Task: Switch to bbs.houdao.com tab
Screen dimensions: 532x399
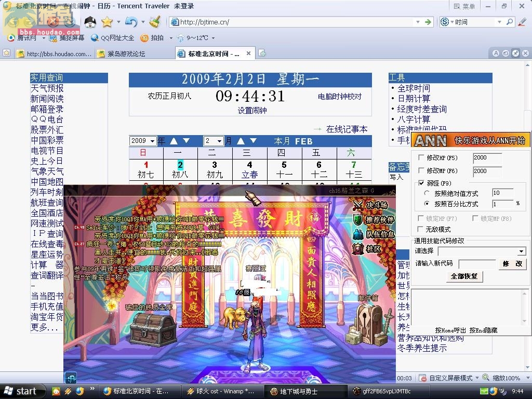Action: (x=54, y=54)
